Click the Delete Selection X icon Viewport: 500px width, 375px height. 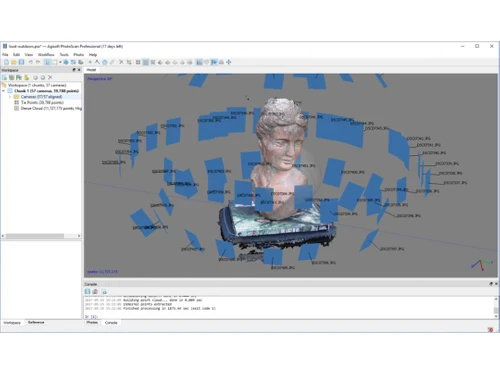click(121, 62)
